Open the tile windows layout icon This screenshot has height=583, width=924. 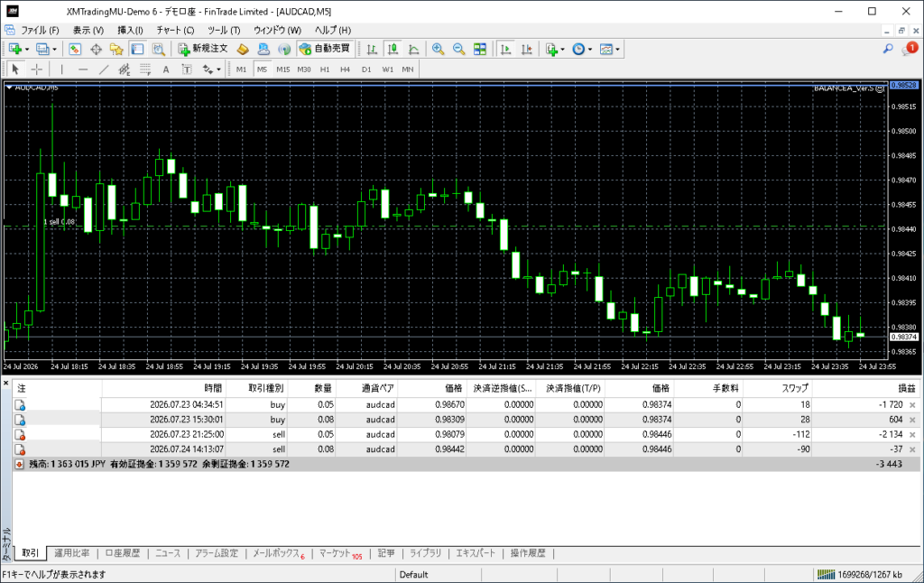[x=480, y=49]
